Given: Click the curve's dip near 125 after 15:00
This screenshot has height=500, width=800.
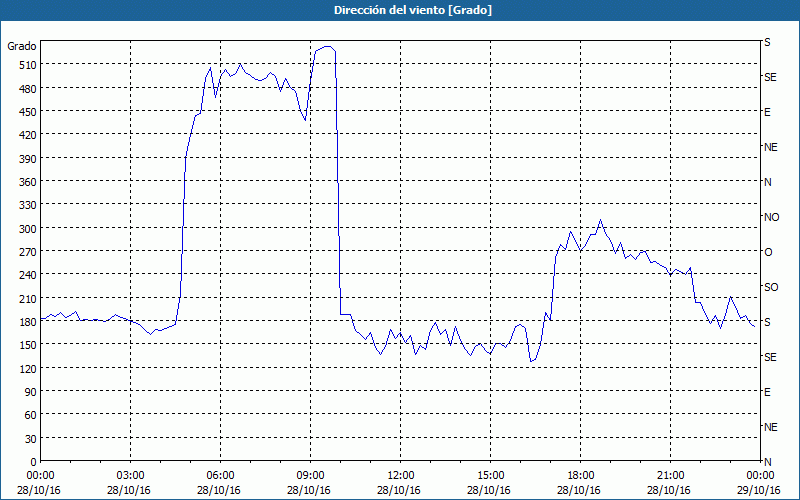Looking at the screenshot, I should pyautogui.click(x=531, y=361).
